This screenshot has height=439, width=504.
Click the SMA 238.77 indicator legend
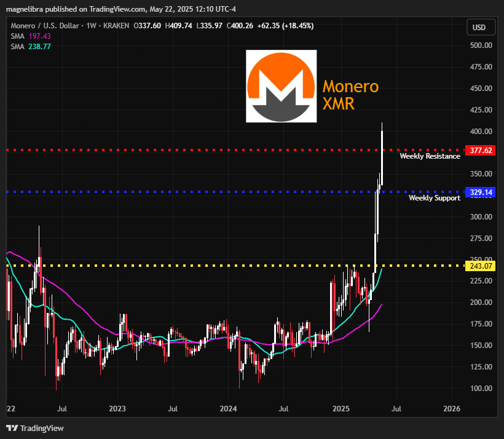(x=31, y=47)
